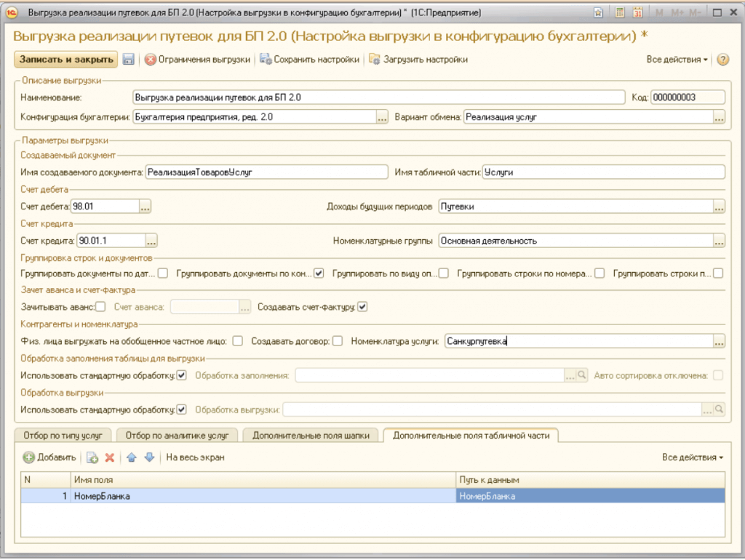Expand the top 'Все действия' menu
745x560 pixels.
[677, 60]
